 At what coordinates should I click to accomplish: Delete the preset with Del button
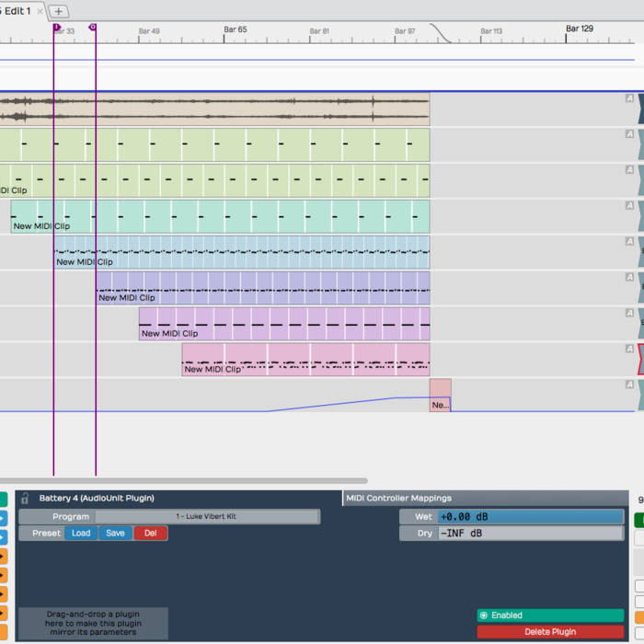[150, 534]
